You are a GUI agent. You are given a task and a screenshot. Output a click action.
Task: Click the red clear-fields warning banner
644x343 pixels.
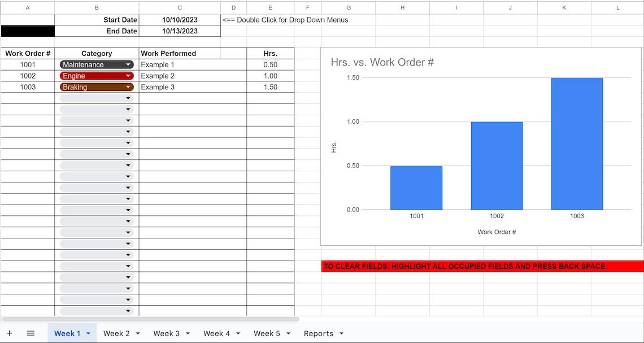coord(480,266)
